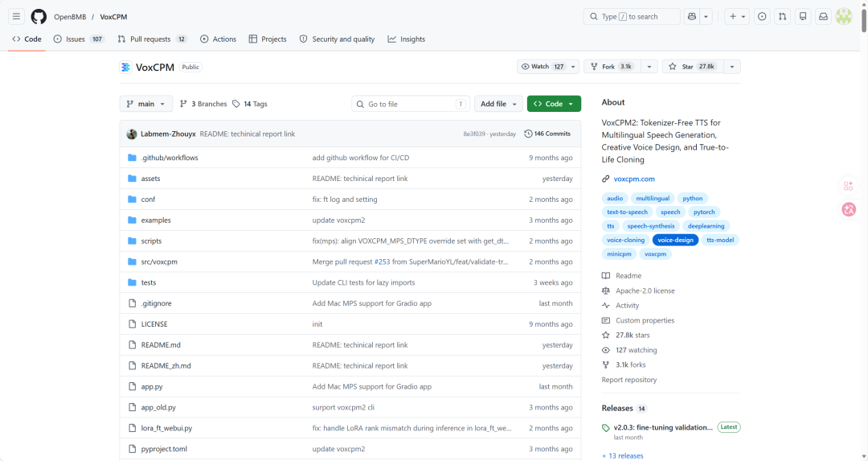868x461 pixels.
Task: Expand the Copilot dropdown arrow in header
Action: (x=706, y=17)
